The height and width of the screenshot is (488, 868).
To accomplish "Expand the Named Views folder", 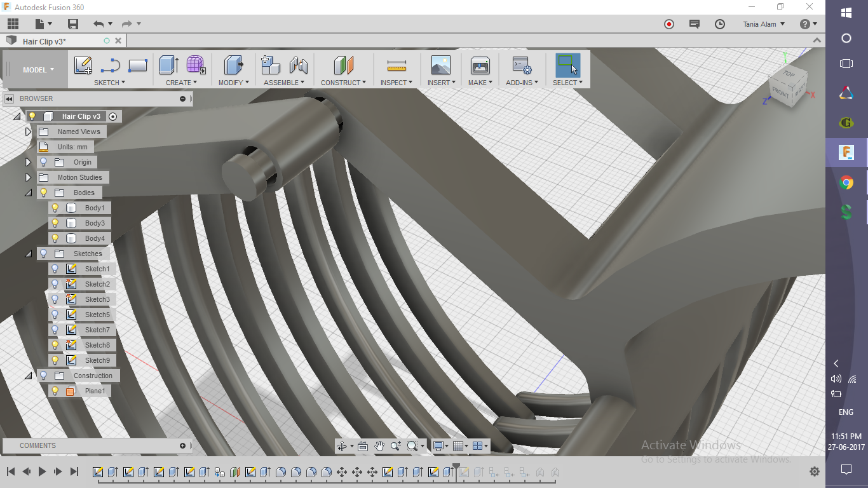I will tap(28, 132).
